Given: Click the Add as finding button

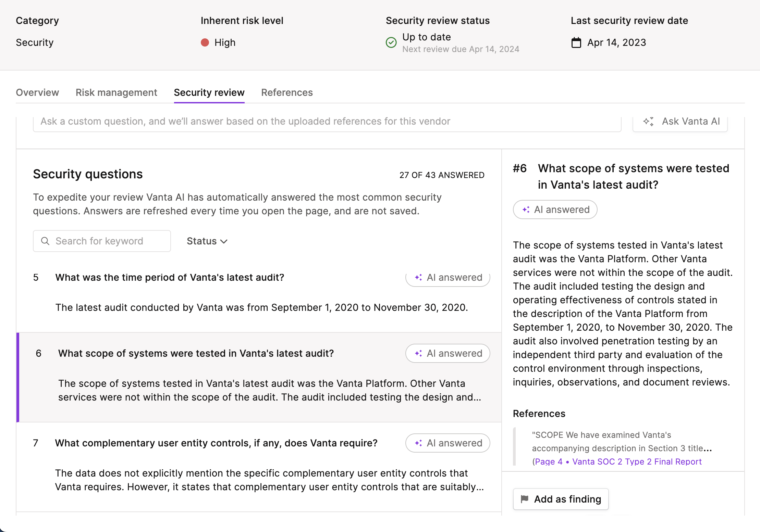Looking at the screenshot, I should (561, 499).
